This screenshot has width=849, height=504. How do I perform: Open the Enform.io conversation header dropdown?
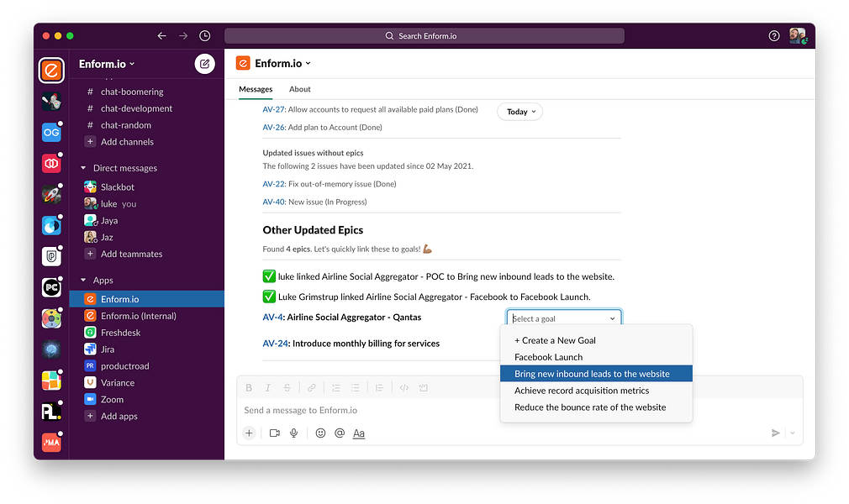(x=282, y=63)
